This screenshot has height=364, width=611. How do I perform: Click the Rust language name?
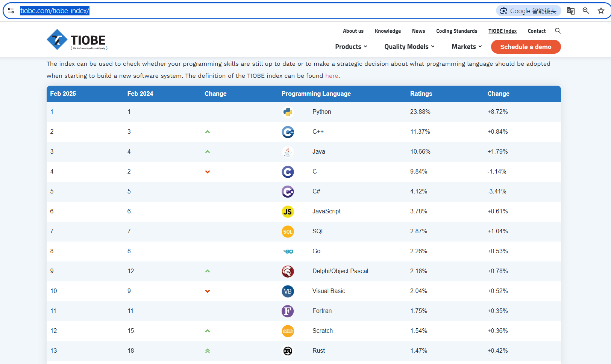point(318,351)
